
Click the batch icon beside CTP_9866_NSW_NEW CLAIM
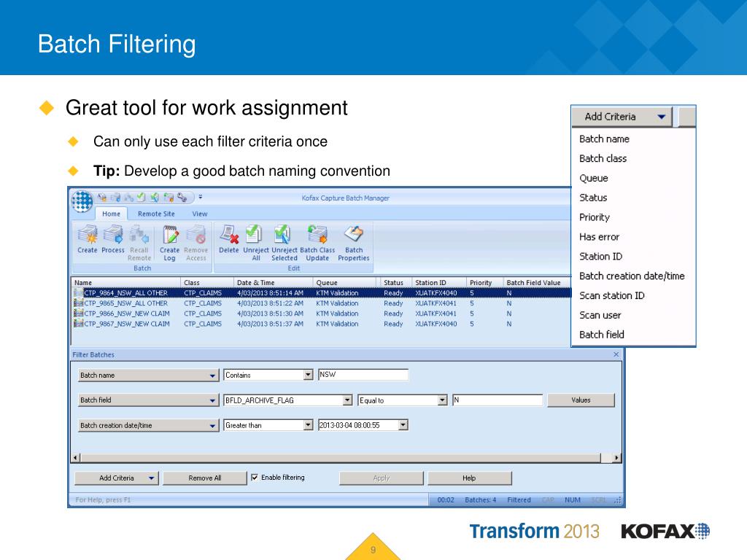pos(79,314)
